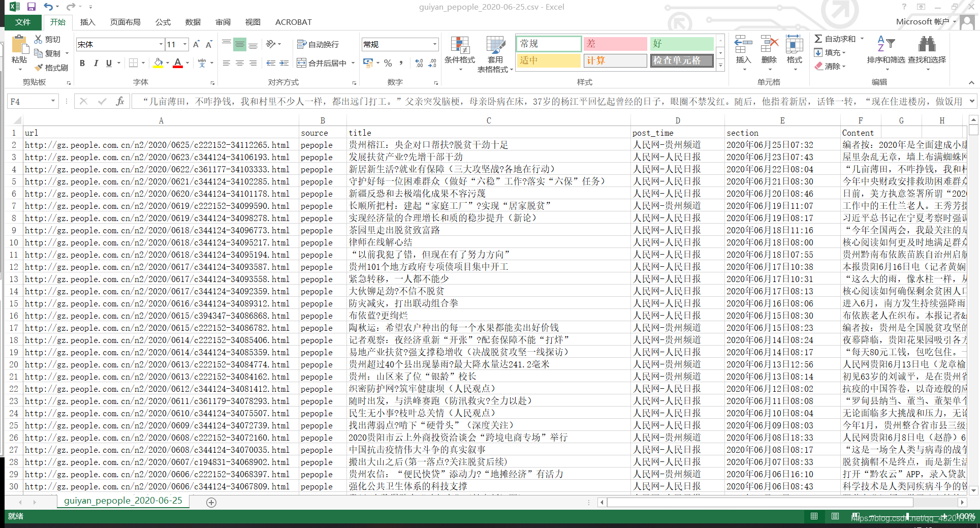
Task: Switch to Formulas (公式) tab
Action: [x=163, y=22]
